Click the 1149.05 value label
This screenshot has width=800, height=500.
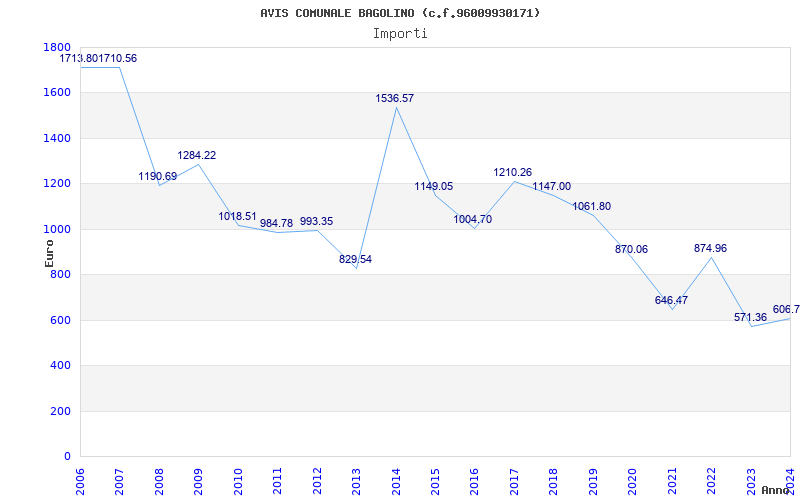pos(434,186)
